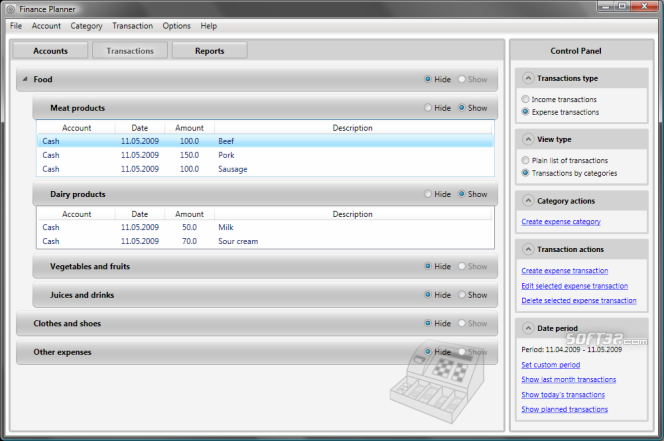The width and height of the screenshot is (664, 441).
Task: Switch to the Transactions tab
Action: [x=130, y=51]
